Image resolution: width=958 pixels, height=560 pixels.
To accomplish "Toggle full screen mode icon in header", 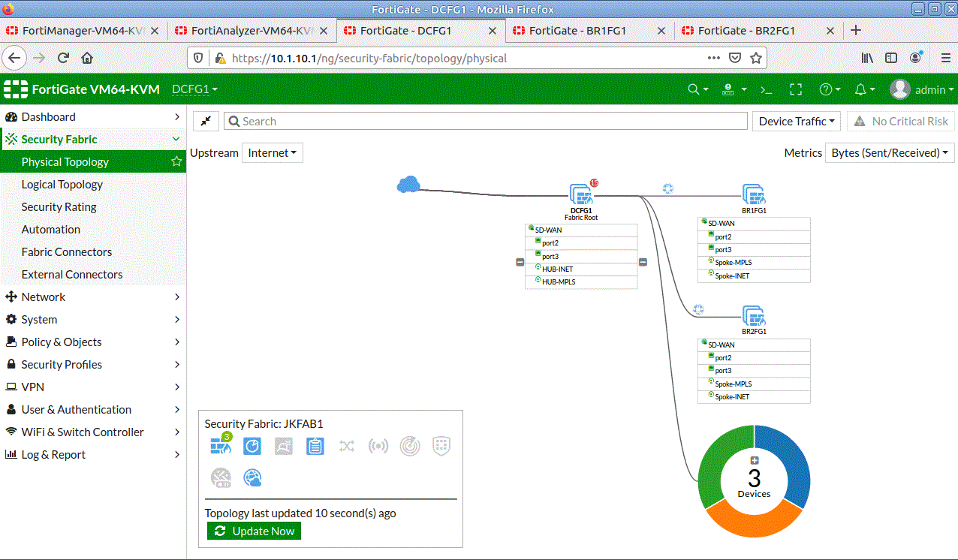I will [x=796, y=89].
